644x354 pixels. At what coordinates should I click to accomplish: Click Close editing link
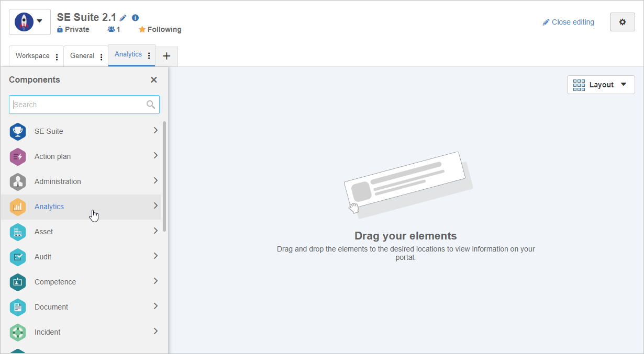coord(569,22)
